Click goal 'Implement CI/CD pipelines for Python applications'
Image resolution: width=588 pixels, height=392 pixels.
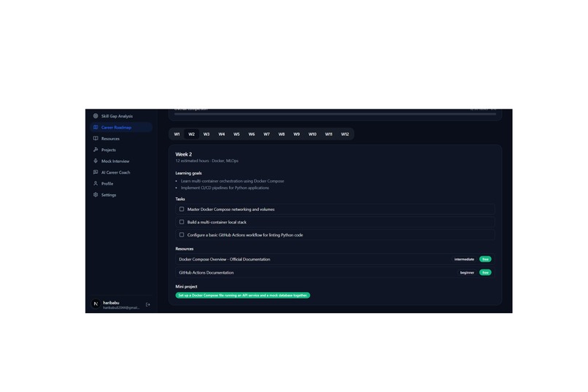tap(225, 188)
